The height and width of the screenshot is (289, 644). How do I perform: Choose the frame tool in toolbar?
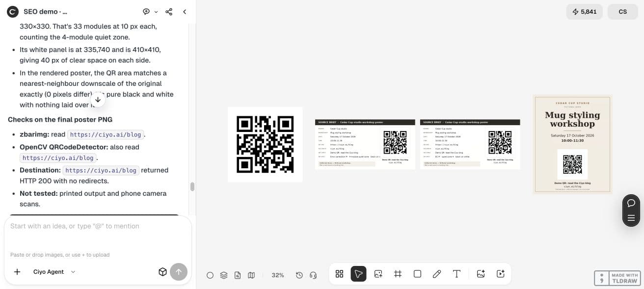tap(398, 274)
